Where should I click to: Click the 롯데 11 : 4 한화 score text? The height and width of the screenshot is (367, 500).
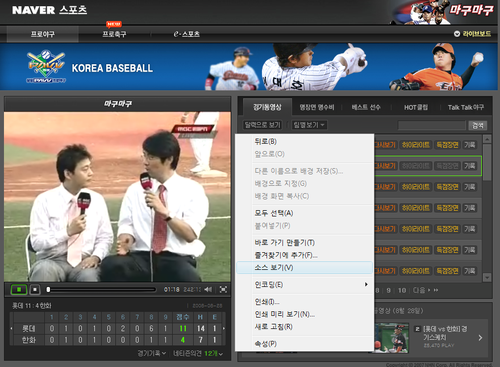[x=32, y=306]
